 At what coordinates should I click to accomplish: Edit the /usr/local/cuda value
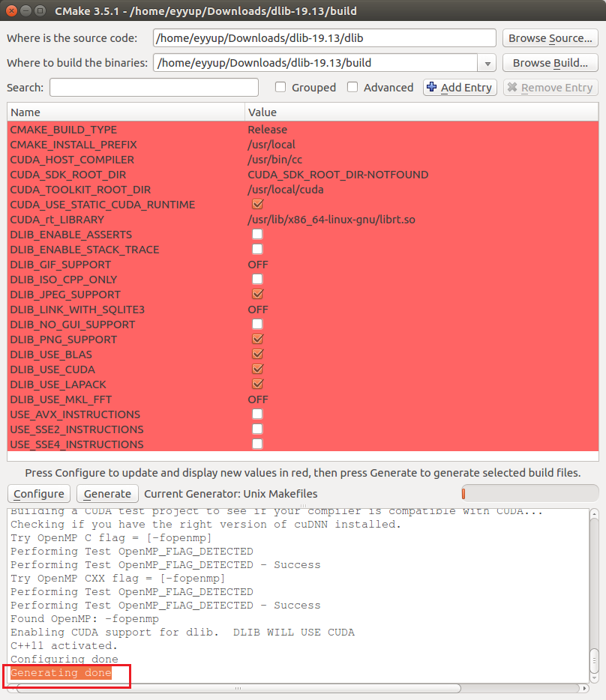pyautogui.click(x=286, y=190)
